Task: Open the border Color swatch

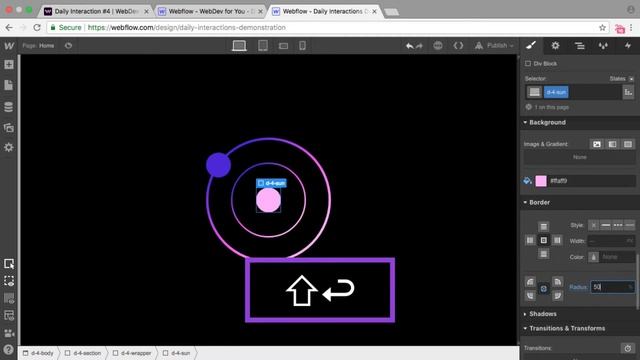Action: click(x=593, y=257)
